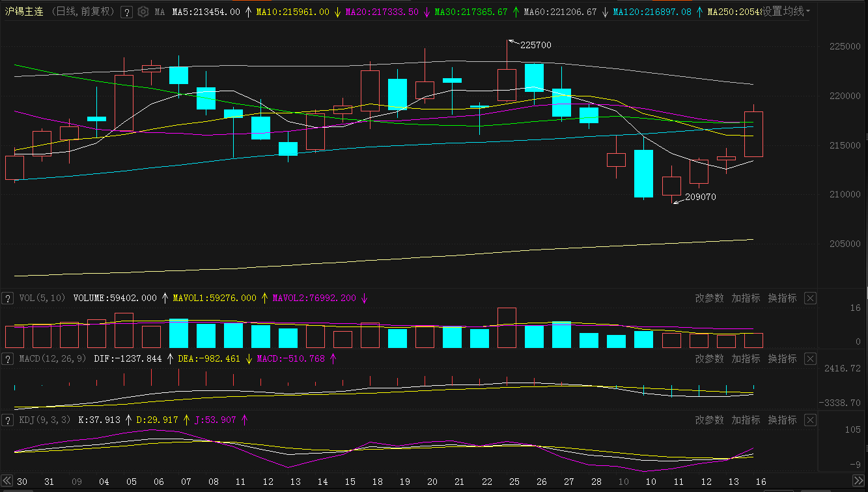Image resolution: width=868 pixels, height=492 pixels.
Task: Select the latest candlestick on date 16
Action: tap(753, 134)
